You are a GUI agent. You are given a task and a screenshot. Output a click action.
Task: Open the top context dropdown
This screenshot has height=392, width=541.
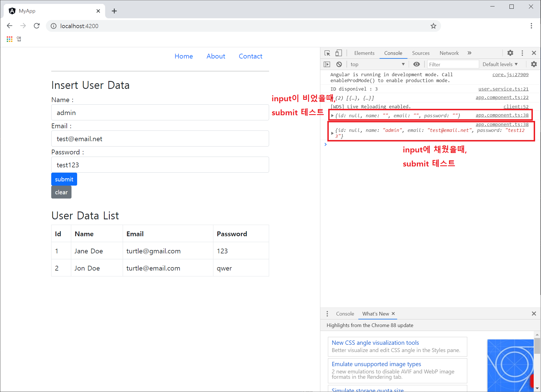tap(377, 64)
